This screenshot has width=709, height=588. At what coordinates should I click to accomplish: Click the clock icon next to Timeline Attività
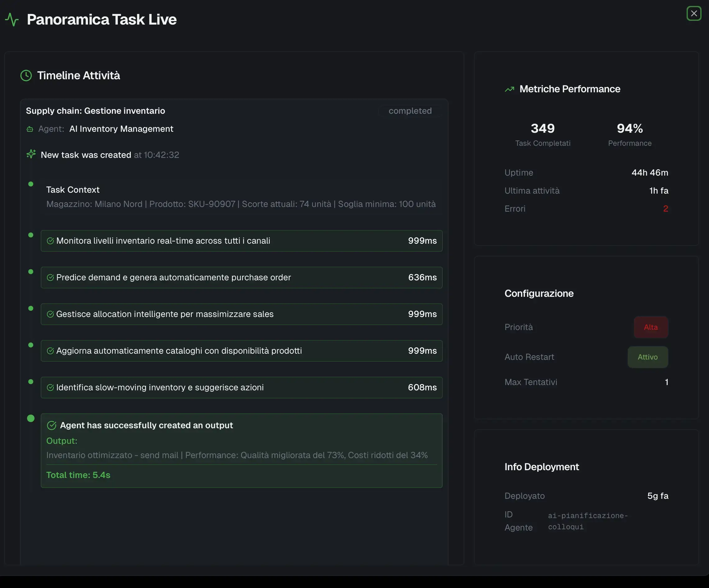tap(26, 75)
